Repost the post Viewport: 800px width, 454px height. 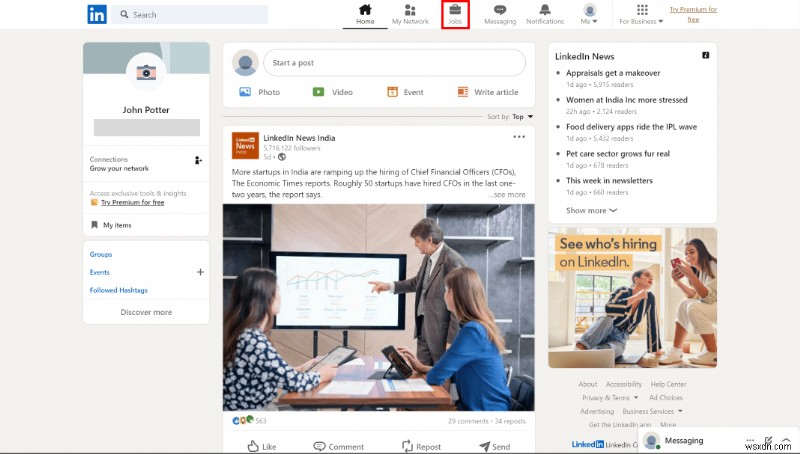421,446
